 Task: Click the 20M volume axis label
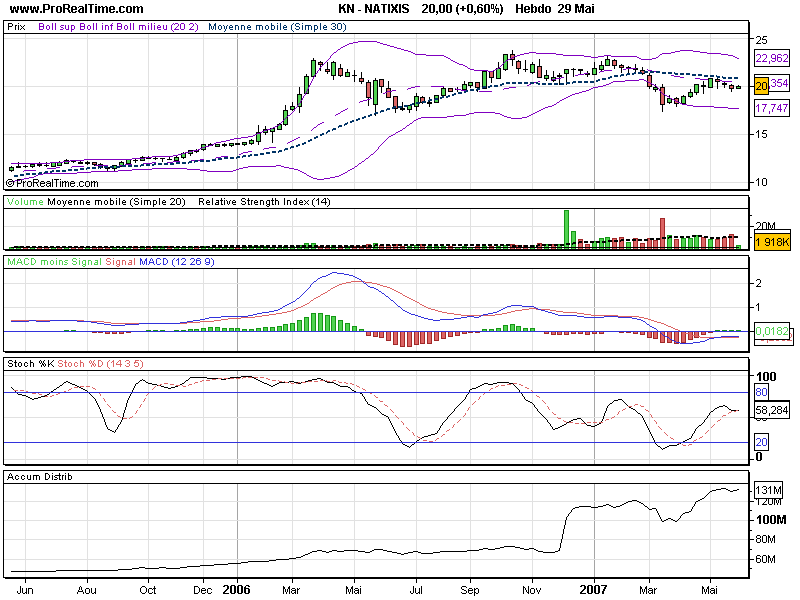coord(765,226)
